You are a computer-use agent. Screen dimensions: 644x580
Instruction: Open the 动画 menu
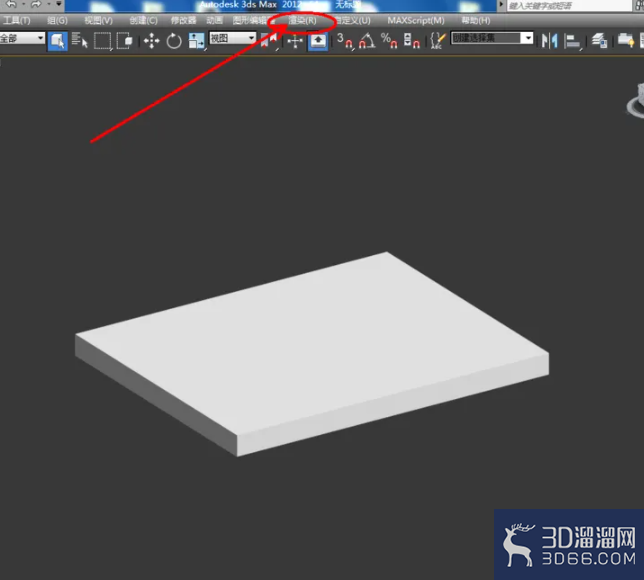click(x=214, y=20)
